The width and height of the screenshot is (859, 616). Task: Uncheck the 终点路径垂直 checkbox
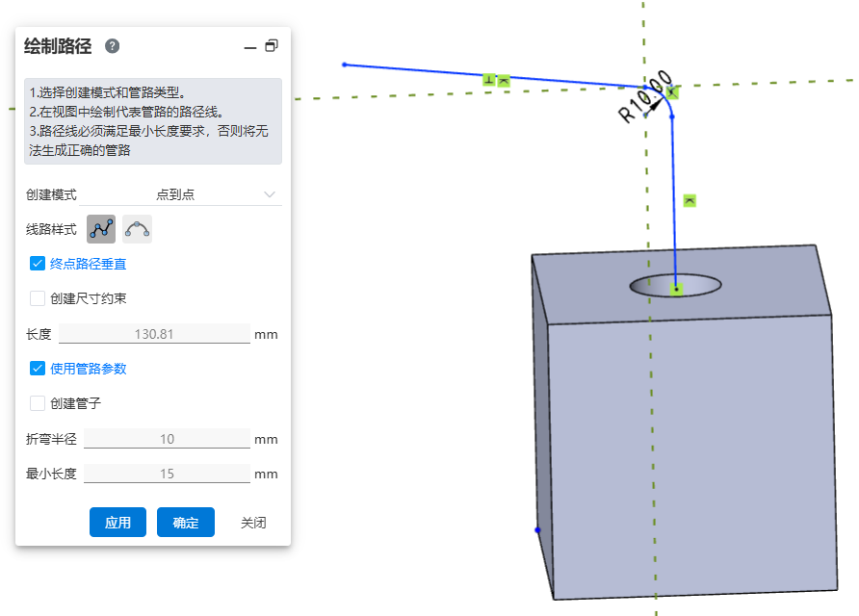click(39, 263)
